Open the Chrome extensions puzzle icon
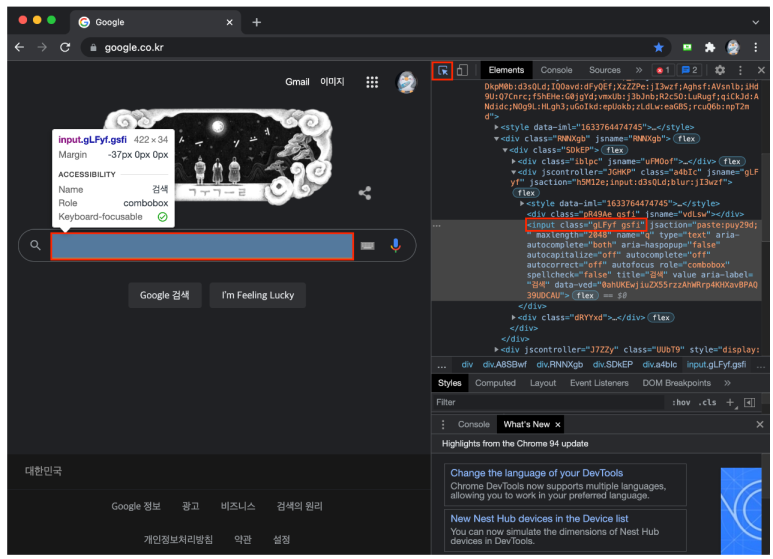Viewport: 773px width, 559px height. coord(709,47)
